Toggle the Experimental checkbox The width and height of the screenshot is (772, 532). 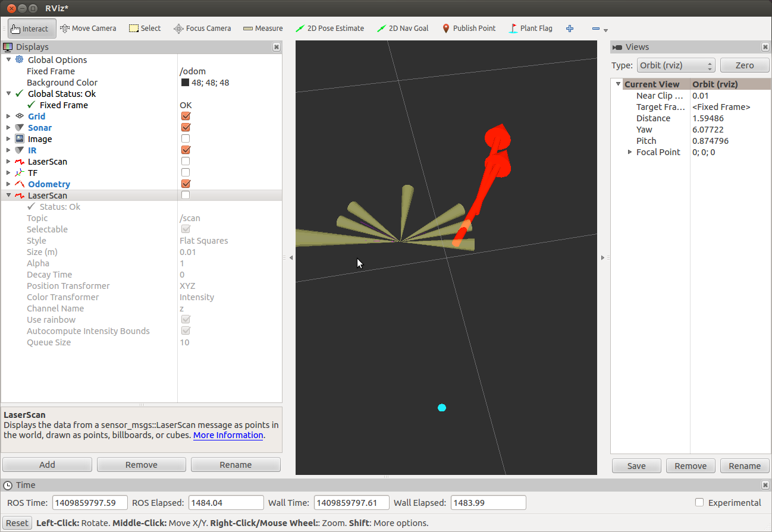[699, 502]
